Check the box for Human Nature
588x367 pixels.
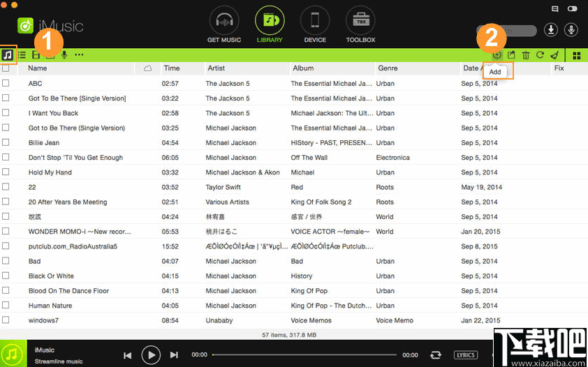6,305
